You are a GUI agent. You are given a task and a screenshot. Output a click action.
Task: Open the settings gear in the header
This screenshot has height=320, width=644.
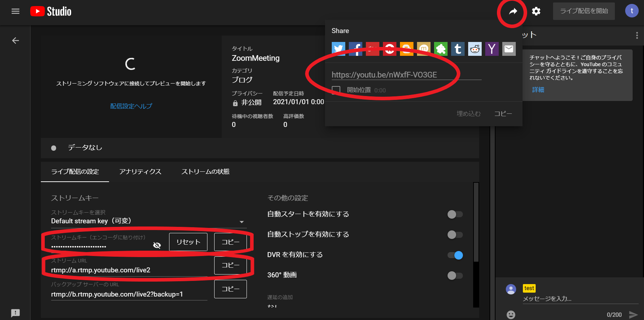click(x=536, y=11)
